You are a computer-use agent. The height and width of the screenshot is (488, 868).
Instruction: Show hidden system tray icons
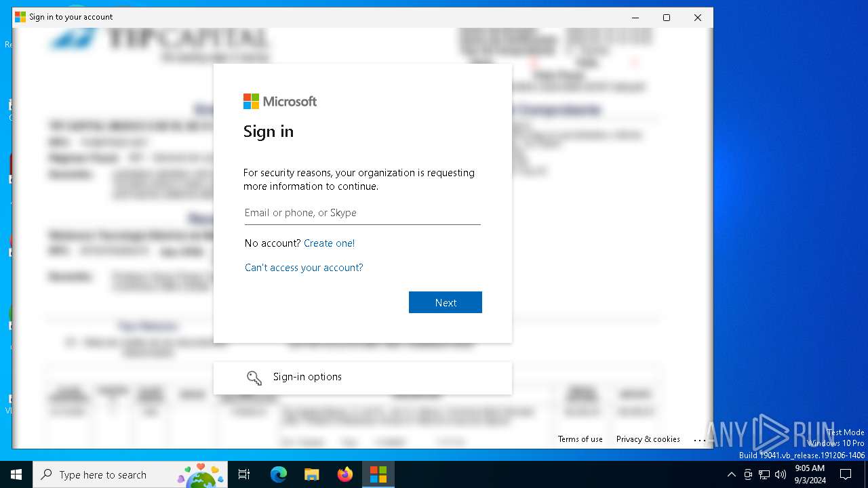(x=731, y=474)
